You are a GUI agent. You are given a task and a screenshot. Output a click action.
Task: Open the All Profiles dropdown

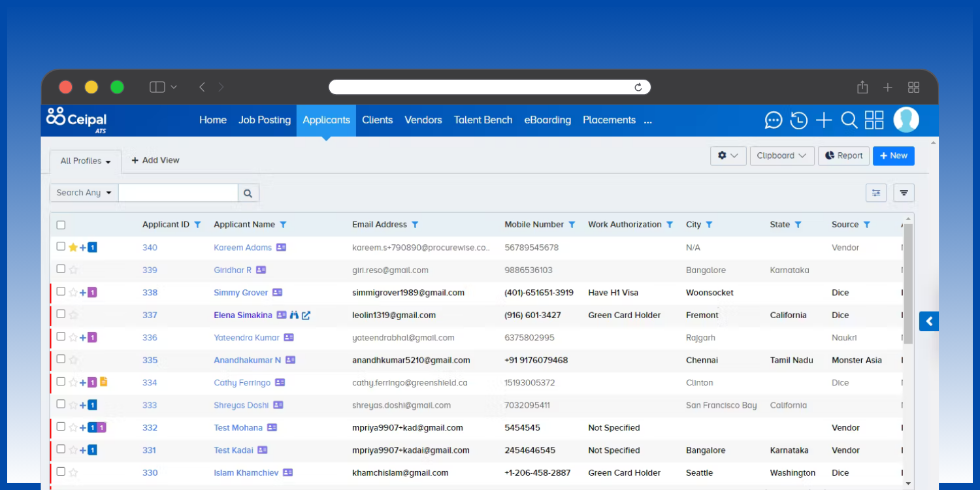84,161
